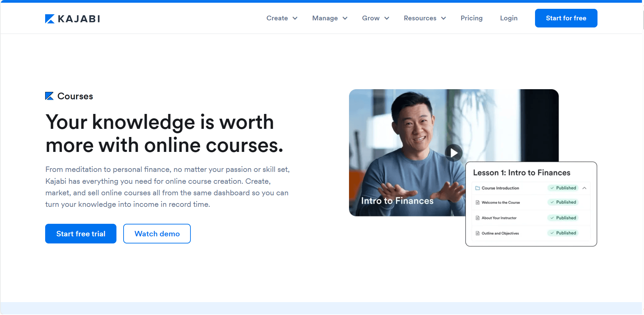Click the document icon beside Welcome to the Course
This screenshot has width=644, height=315.
(x=478, y=202)
